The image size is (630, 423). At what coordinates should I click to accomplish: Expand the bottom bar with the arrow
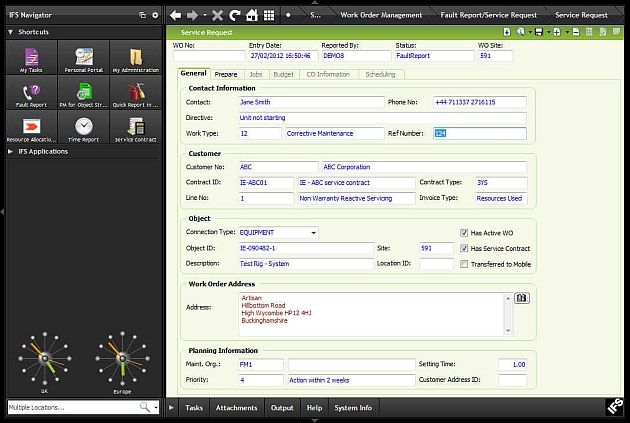coord(172,407)
